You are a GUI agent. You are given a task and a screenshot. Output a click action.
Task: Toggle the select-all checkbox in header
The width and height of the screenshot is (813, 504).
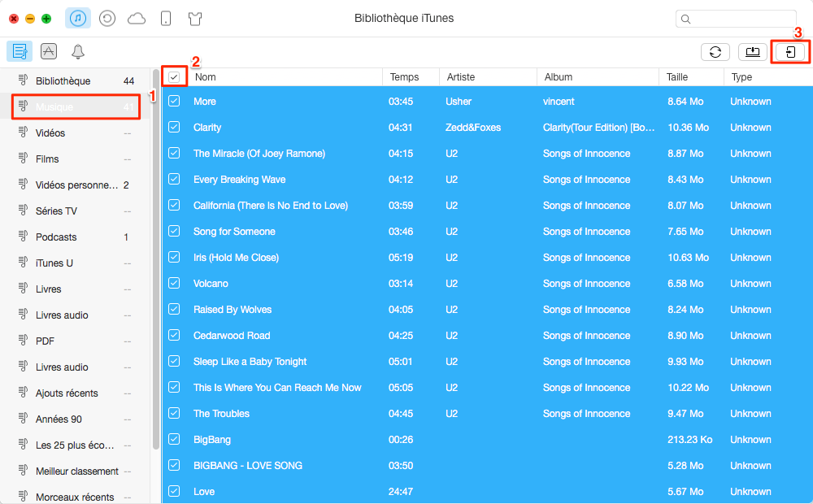click(174, 77)
